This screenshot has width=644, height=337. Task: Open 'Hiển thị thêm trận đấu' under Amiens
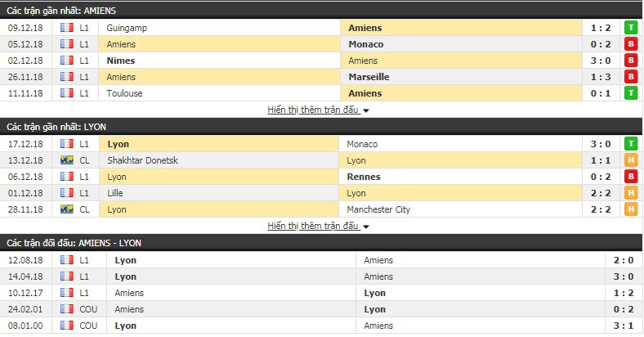[313, 110]
